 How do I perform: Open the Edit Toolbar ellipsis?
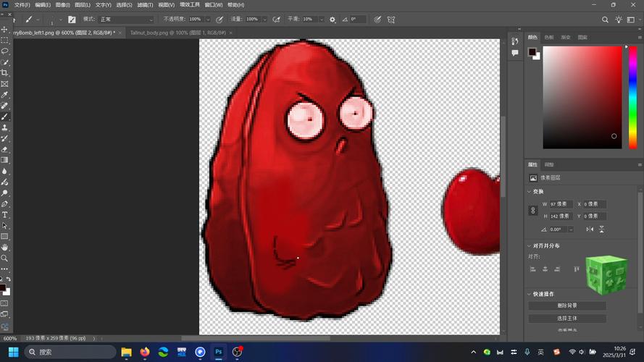tap(4, 269)
